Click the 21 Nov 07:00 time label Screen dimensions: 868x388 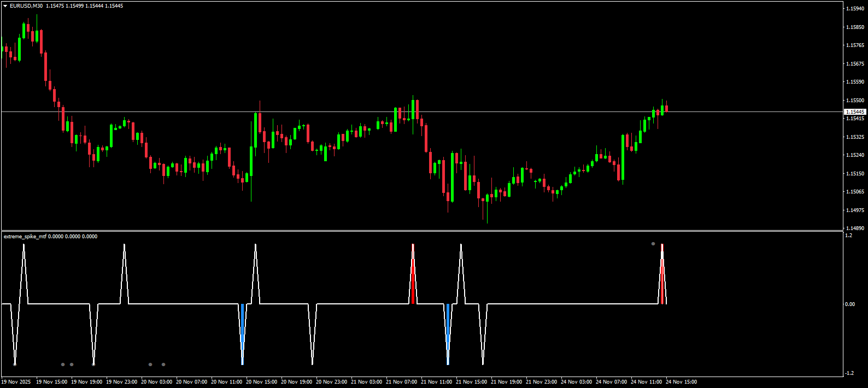(402, 382)
